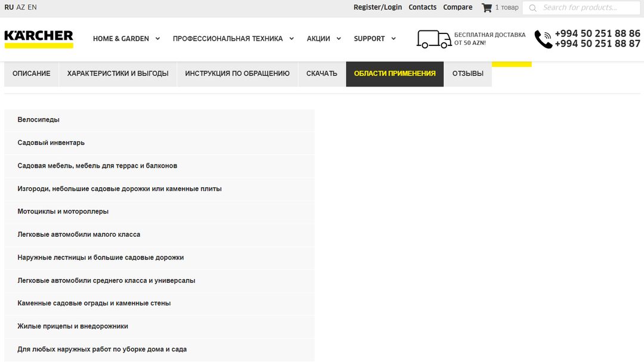Expand the Support dropdown arrow

tap(393, 39)
